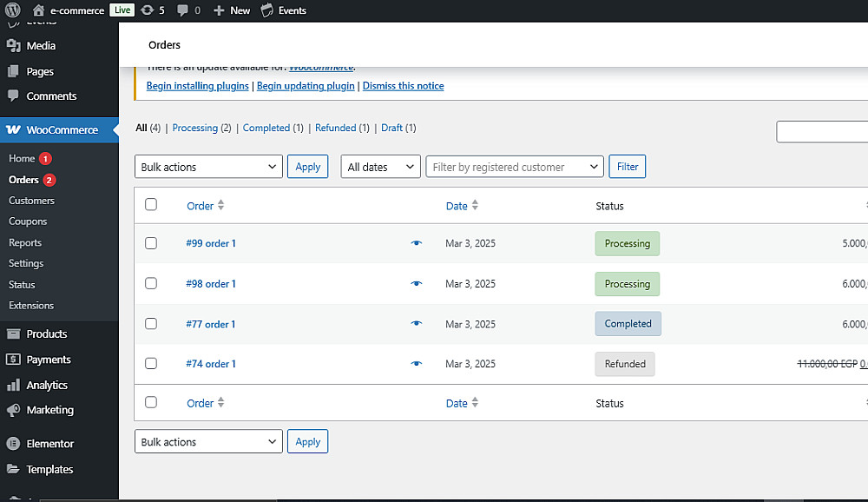Open Analytics from the sidebar
Image resolution: width=868 pixels, height=502 pixels.
pos(47,385)
